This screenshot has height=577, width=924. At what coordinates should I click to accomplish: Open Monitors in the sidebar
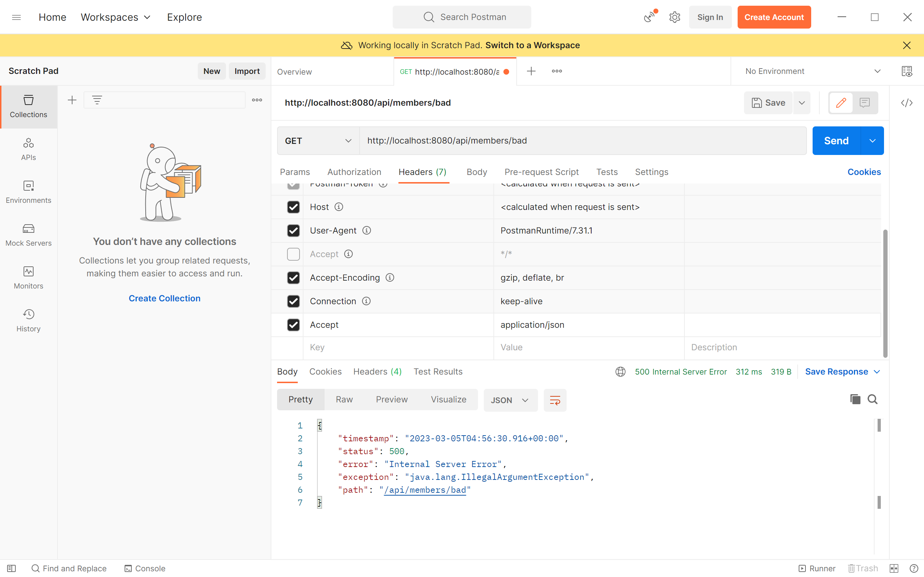click(x=29, y=277)
